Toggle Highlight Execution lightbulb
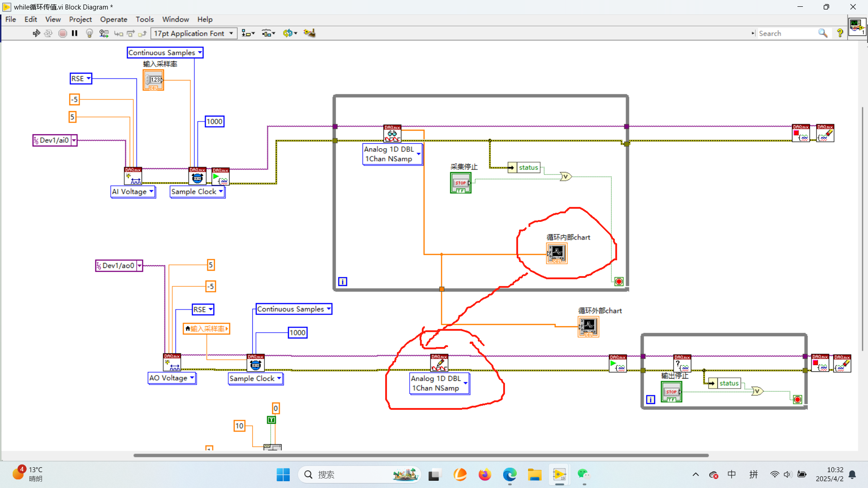 coord(90,33)
